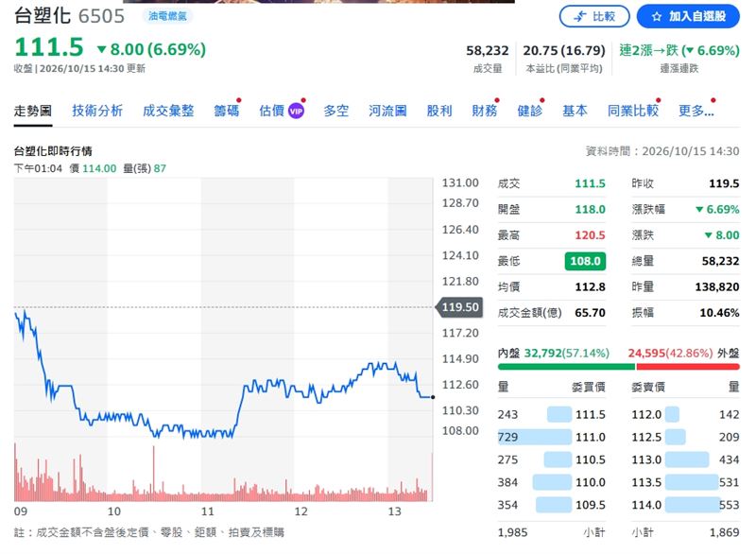Click the 資料時間 timestamp text
756x554 pixels.
click(662, 151)
